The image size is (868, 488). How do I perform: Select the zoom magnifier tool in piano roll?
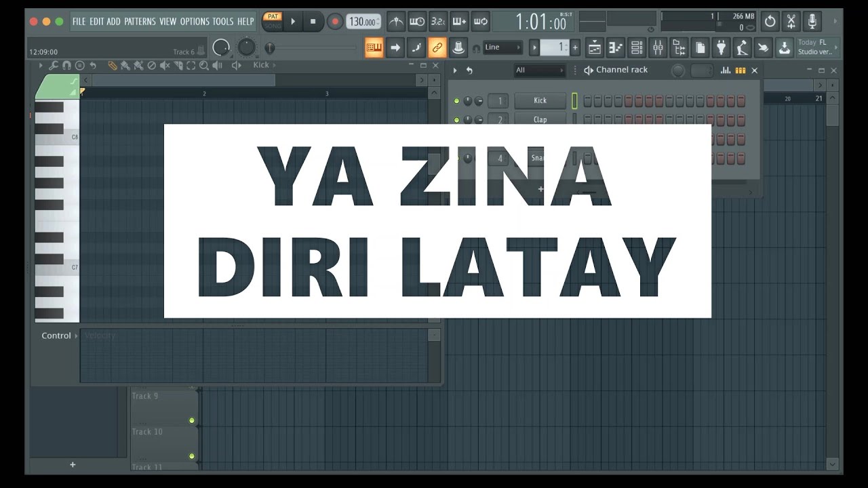pyautogui.click(x=203, y=66)
